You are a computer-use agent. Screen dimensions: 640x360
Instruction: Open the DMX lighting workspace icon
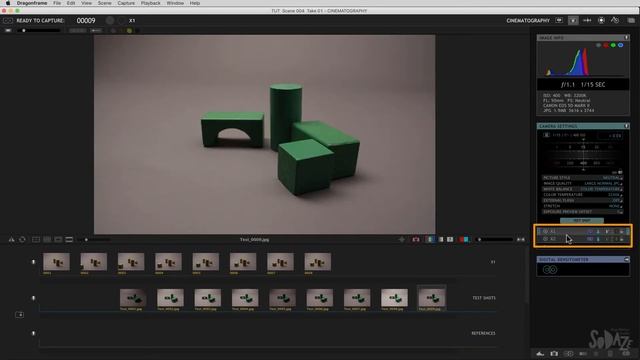pyautogui.click(x=601, y=20)
